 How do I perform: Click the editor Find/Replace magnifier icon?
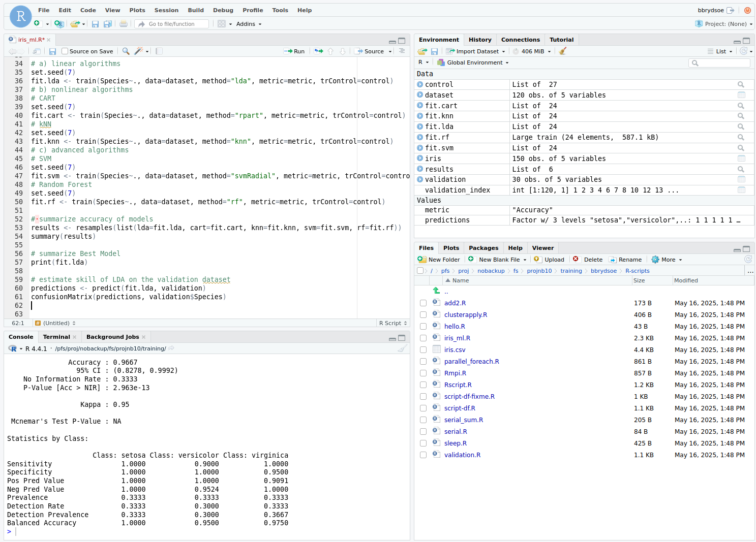[x=126, y=51]
